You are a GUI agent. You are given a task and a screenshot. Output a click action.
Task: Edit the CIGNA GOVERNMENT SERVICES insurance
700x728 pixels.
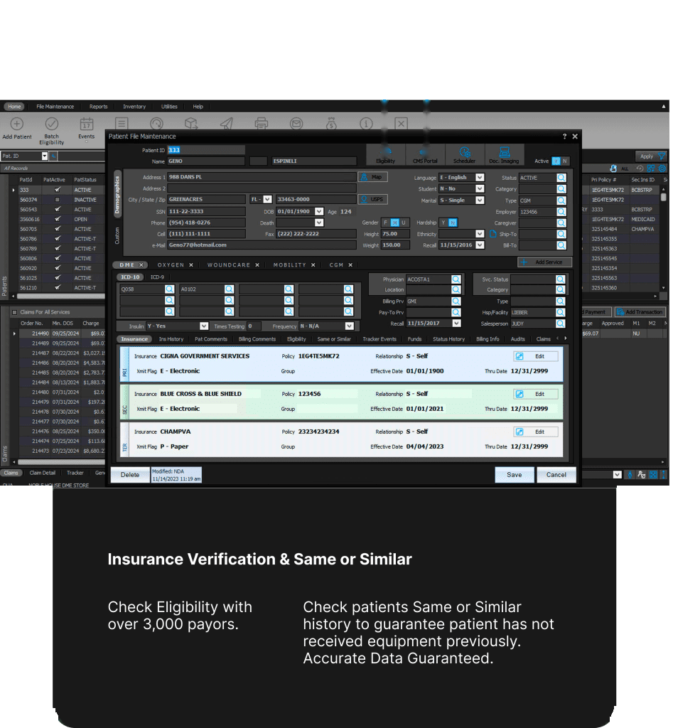(536, 356)
